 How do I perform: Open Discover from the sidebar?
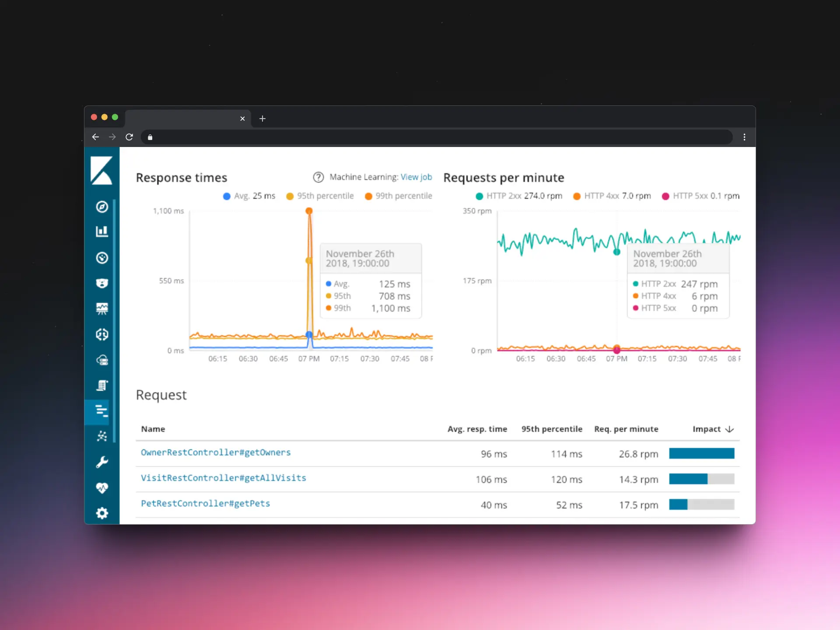[x=102, y=207]
